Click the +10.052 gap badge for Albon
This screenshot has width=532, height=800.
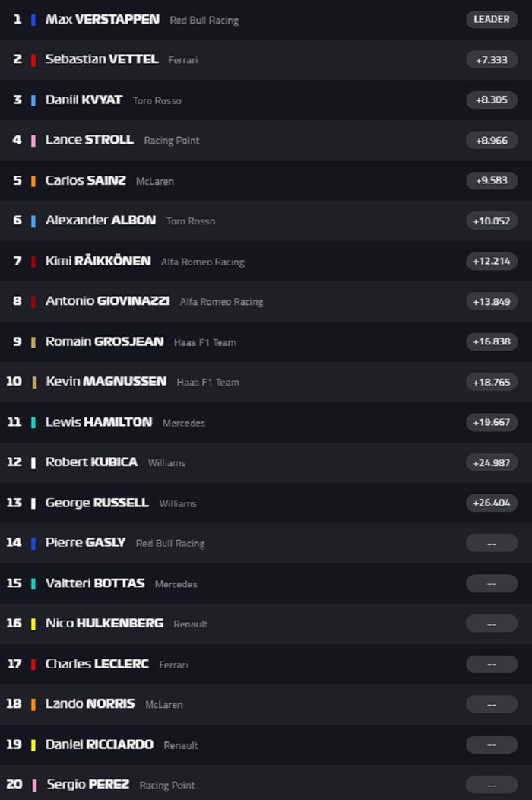(x=491, y=221)
